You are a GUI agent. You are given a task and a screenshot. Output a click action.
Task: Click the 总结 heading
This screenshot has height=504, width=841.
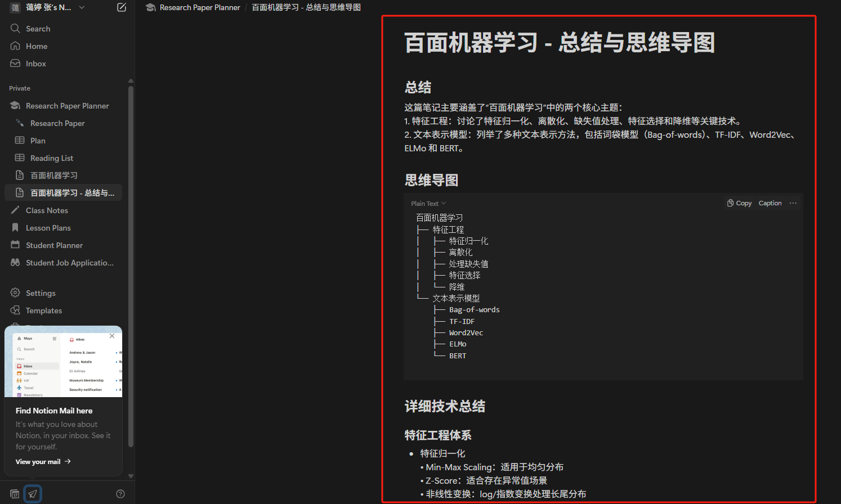click(x=418, y=87)
